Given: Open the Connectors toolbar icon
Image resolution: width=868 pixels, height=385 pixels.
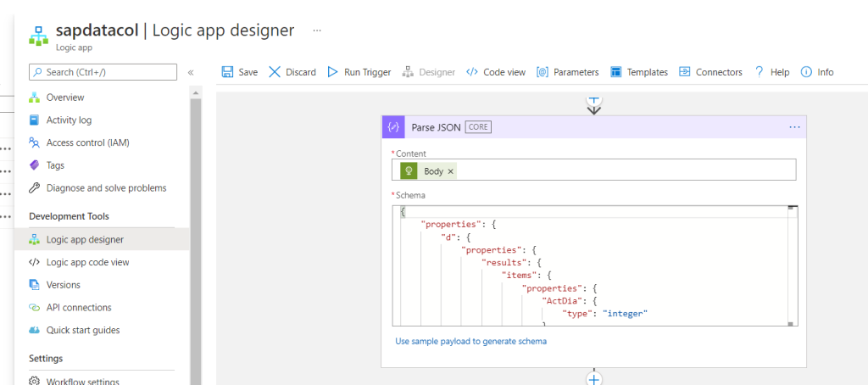Looking at the screenshot, I should [685, 72].
